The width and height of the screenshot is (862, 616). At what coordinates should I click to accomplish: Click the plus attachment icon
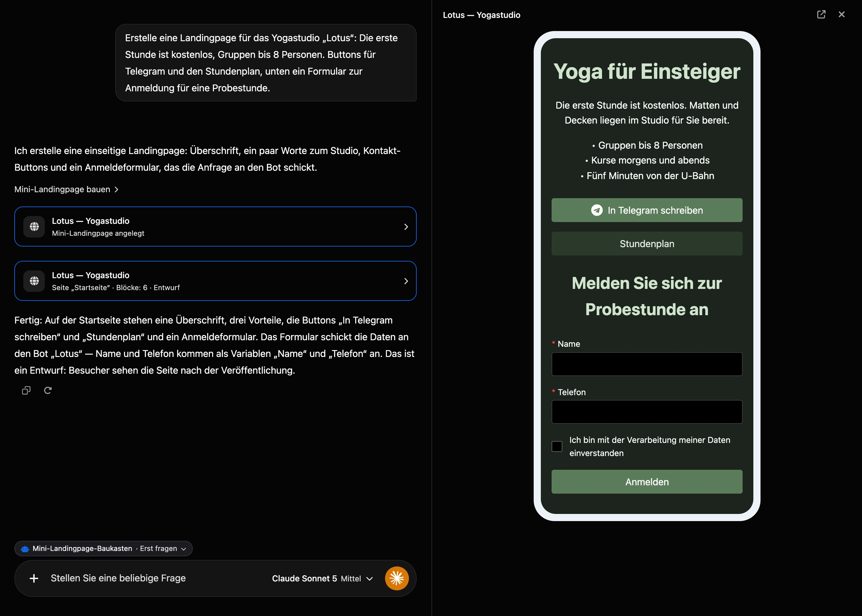[x=34, y=578]
